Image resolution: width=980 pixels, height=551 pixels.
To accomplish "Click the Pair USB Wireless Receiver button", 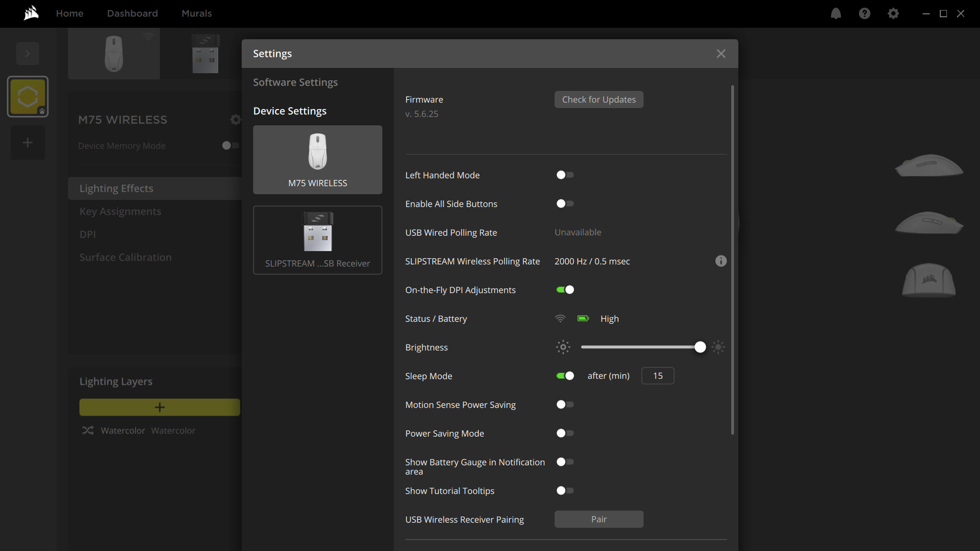I will (599, 518).
